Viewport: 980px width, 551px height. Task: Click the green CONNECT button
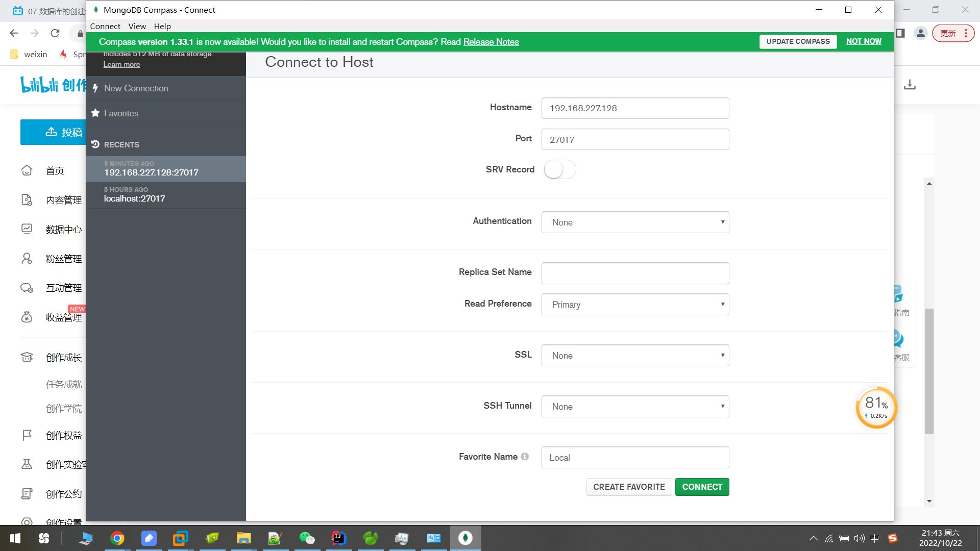pos(702,487)
